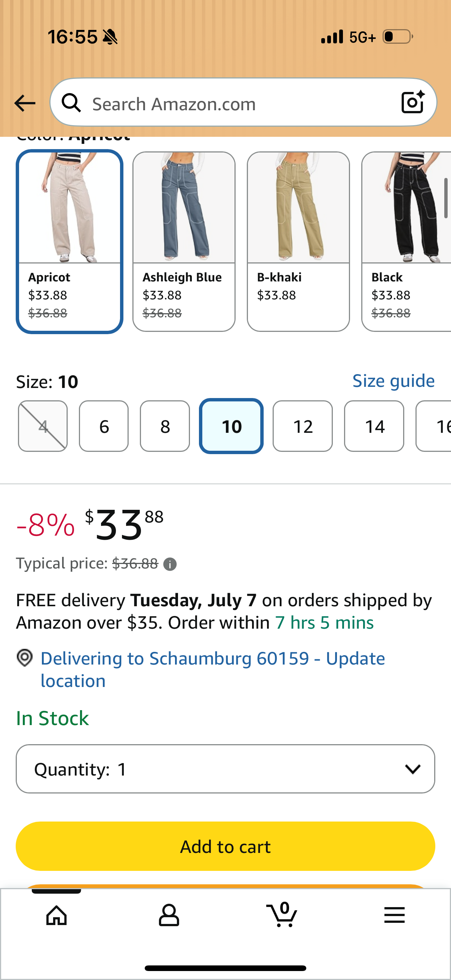Open camera lens search icon
Screen dimensions: 451x980
coord(413,102)
